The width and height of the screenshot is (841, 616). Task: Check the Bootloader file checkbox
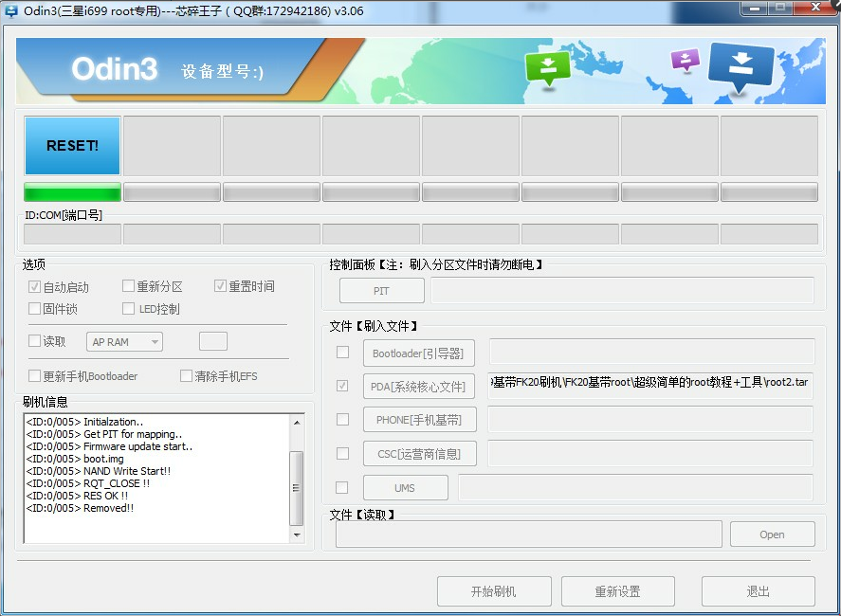point(342,353)
